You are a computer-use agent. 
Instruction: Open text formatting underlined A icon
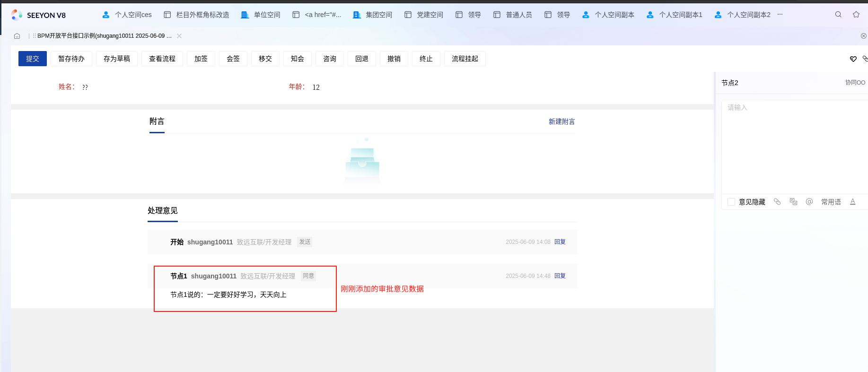pyautogui.click(x=853, y=202)
